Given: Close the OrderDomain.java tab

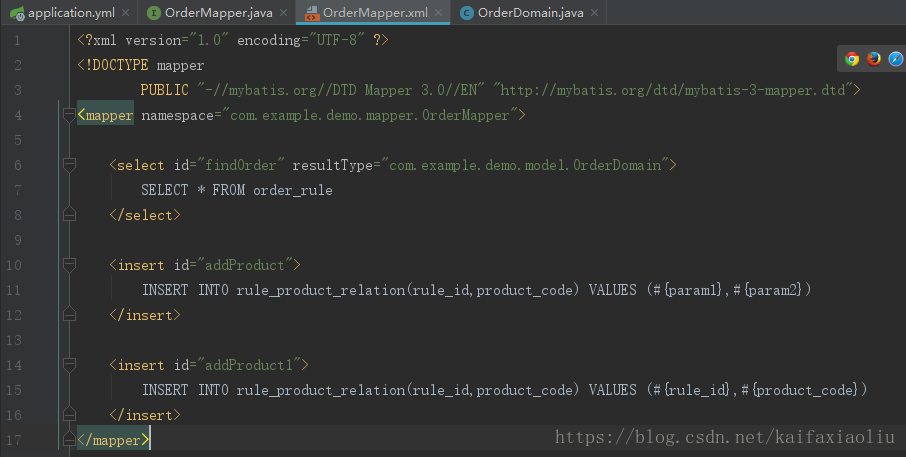Looking at the screenshot, I should coord(594,13).
